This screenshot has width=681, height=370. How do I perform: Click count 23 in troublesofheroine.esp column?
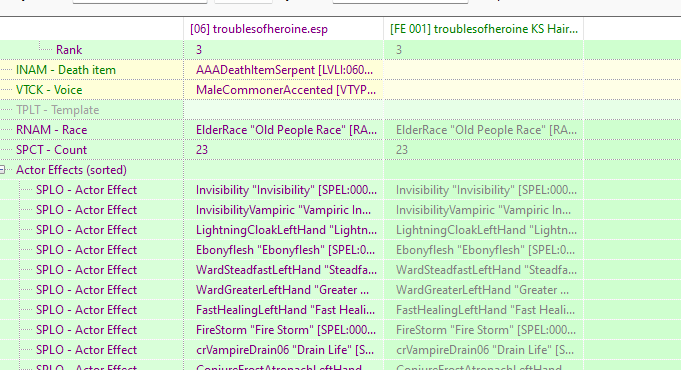point(202,150)
